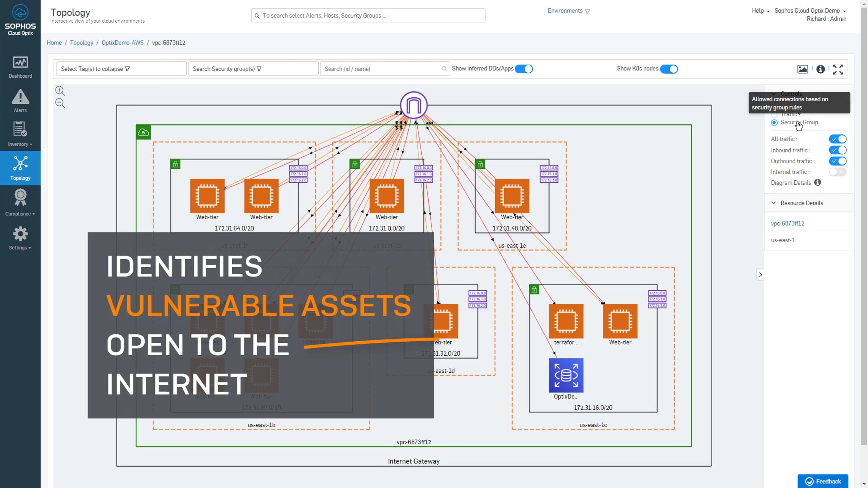
Task: Click the Feedback button
Action: point(823,481)
